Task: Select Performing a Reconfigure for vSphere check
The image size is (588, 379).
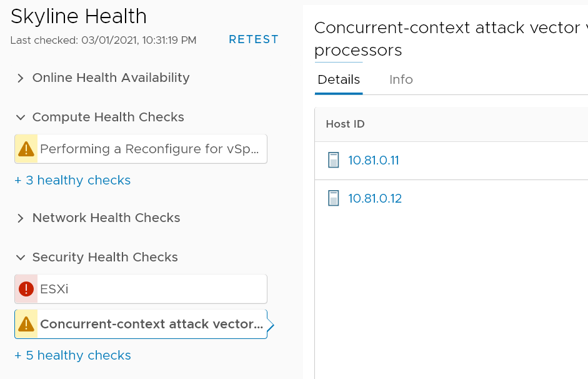Action: click(141, 149)
